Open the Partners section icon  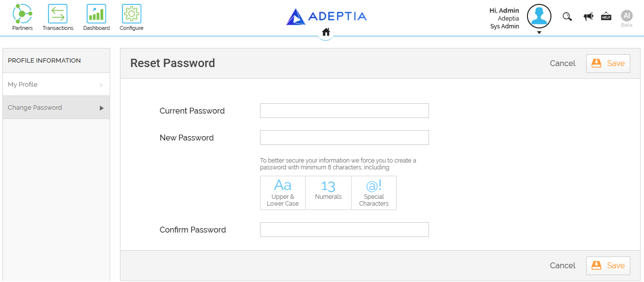click(22, 14)
